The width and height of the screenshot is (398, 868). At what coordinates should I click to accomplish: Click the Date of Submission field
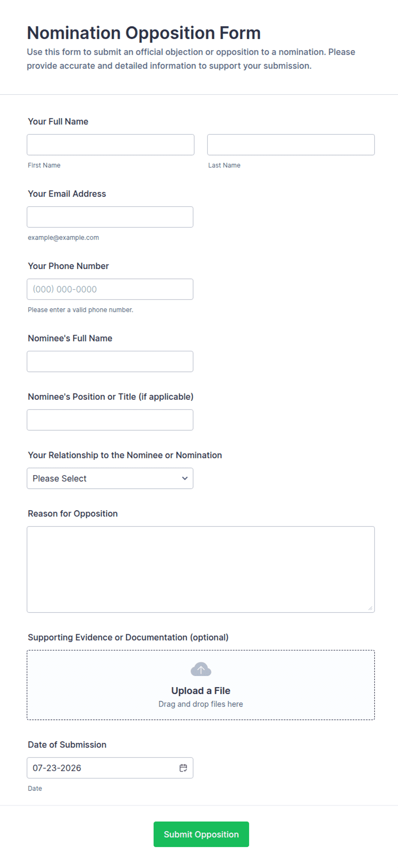pos(110,768)
